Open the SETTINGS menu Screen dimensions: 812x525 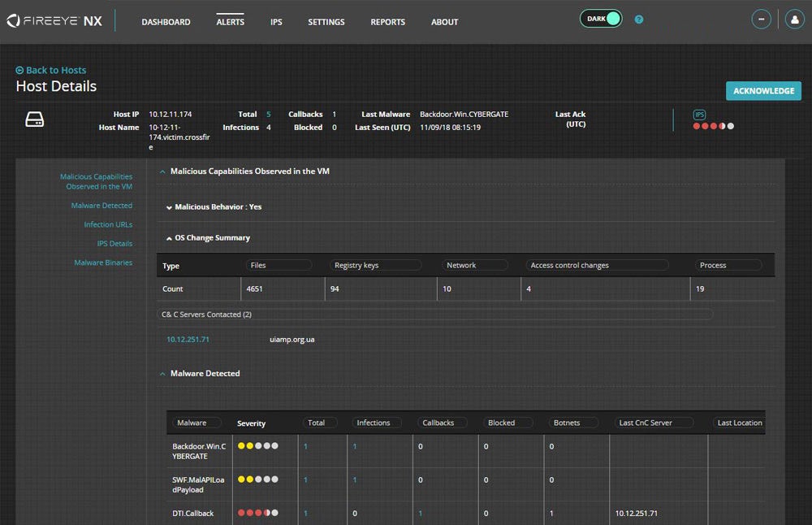(326, 22)
